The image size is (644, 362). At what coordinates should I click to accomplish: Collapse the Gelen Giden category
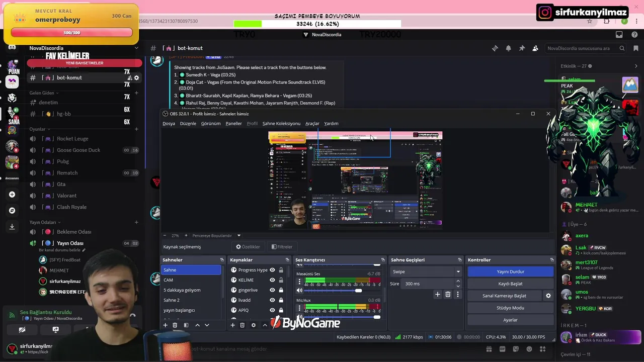(44, 93)
